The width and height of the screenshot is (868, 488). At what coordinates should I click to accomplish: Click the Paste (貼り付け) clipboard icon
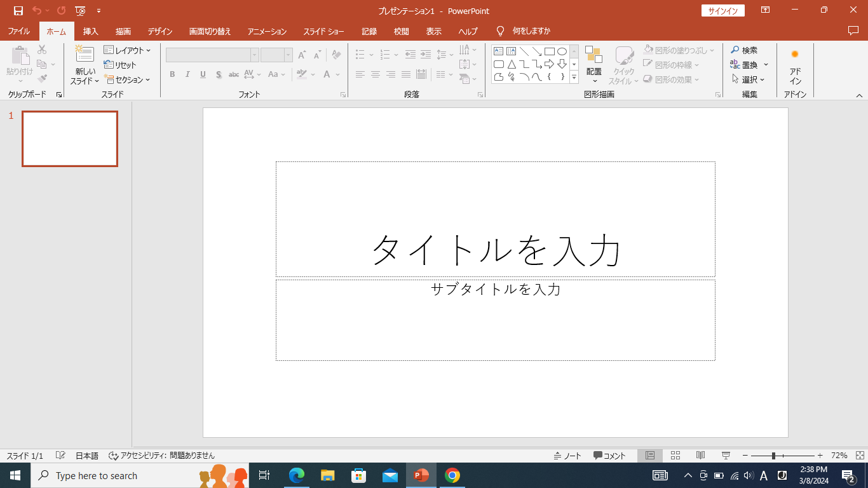tap(20, 55)
